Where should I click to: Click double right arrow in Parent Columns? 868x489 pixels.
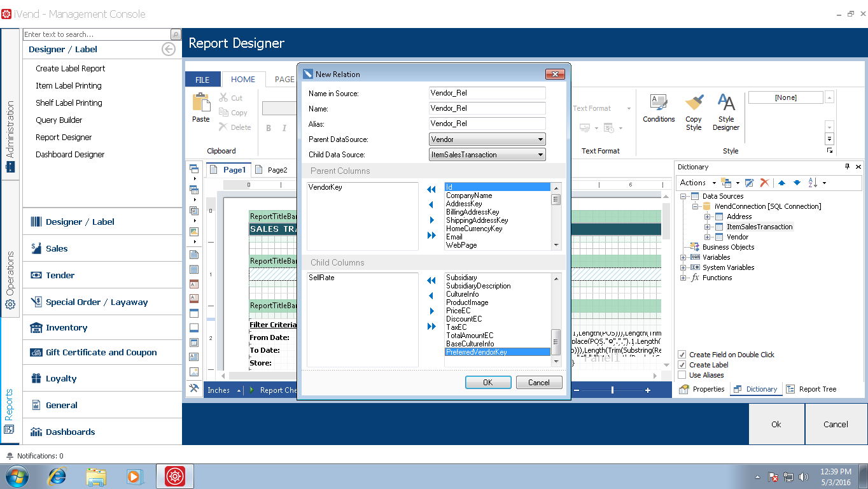[x=431, y=236]
